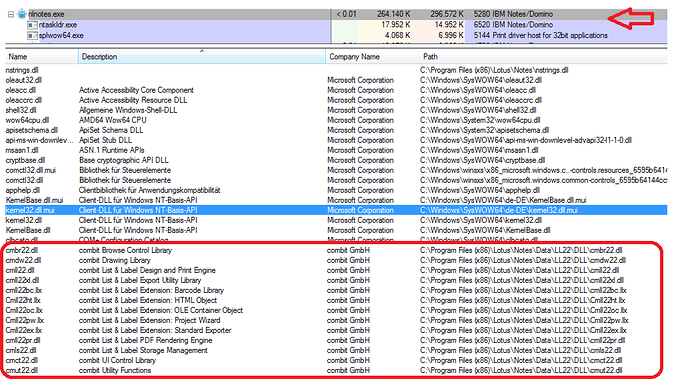Click 'AMD64 Wow64 CPU' description
Viewport: 690px width, 388px height.
coord(113,120)
